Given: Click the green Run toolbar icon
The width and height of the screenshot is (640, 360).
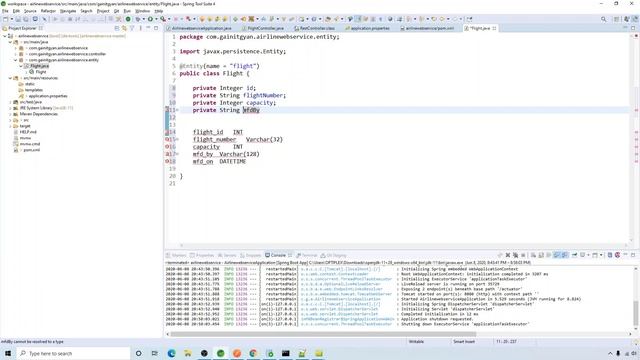Looking at the screenshot, I should 150,19.
